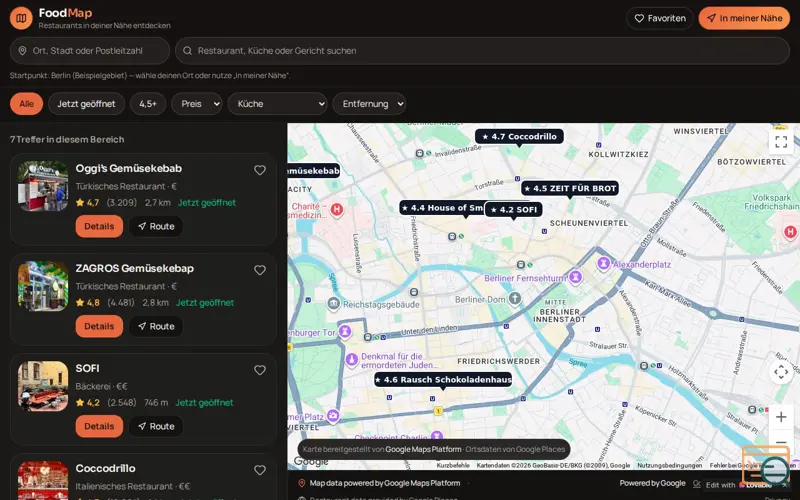This screenshot has height=500, width=800.
Task: Open the Preis dropdown
Action: pos(197,104)
